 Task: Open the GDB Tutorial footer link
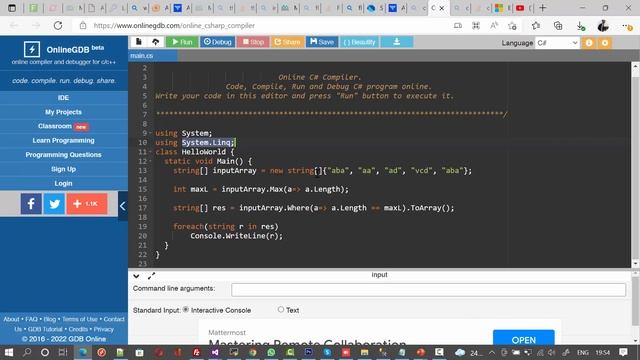[45, 329]
